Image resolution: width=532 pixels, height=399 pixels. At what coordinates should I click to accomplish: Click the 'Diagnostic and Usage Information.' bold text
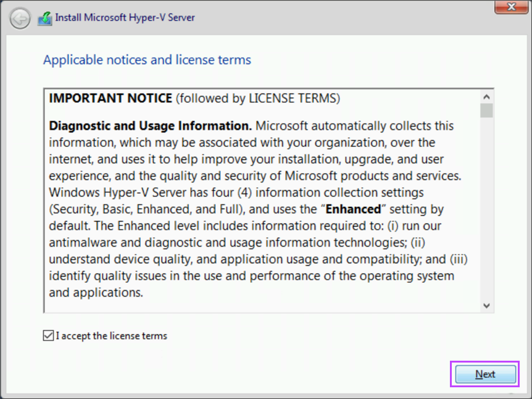[150, 126]
